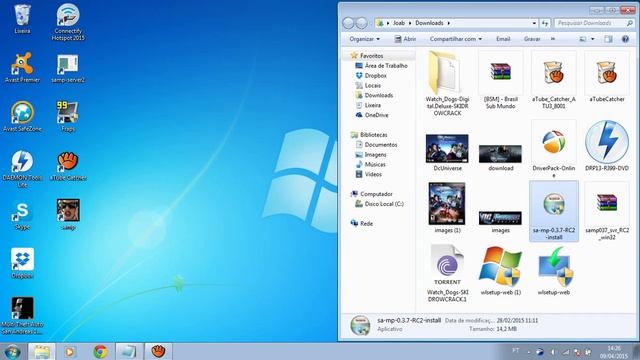Go forward with the Explorer forward button
The height and width of the screenshot is (360, 640).
click(x=362, y=23)
